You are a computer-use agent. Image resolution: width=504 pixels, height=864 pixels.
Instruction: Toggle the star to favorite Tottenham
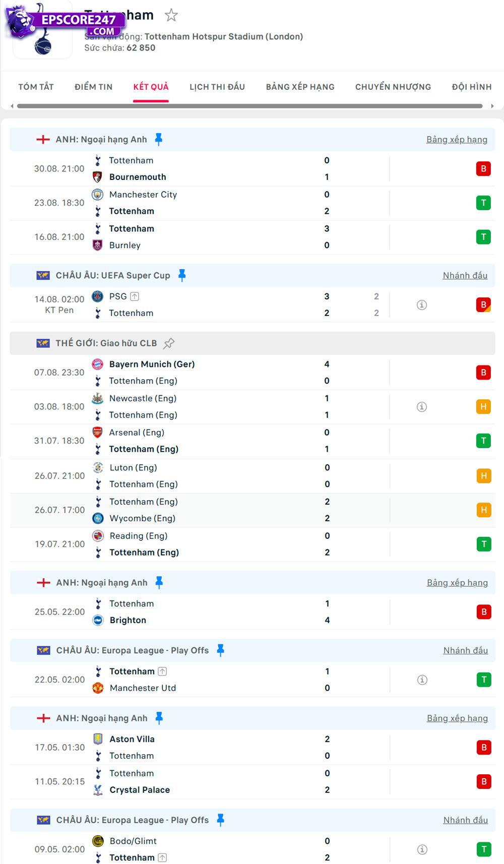[x=171, y=15]
